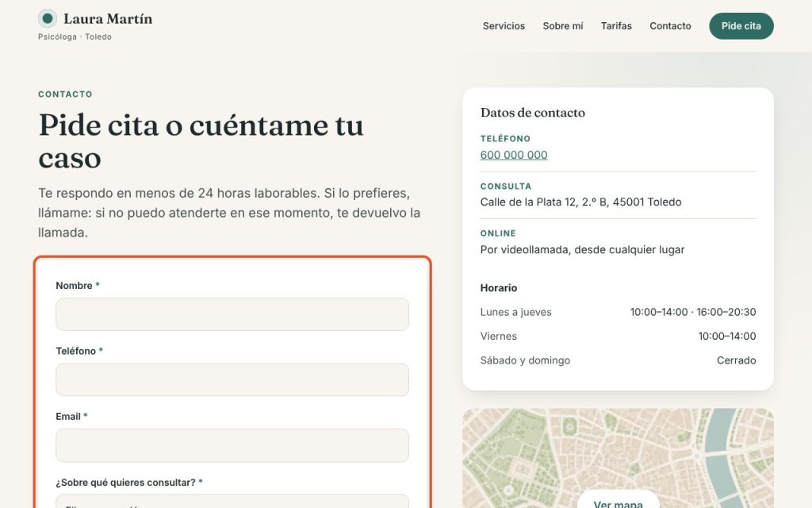Open the Servicios nav item

pos(504,26)
